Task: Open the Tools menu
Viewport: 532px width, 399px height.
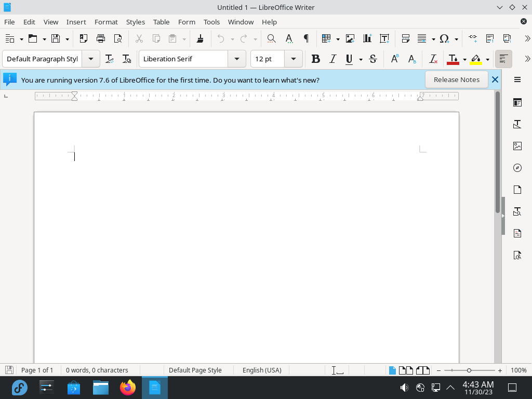Action: [x=211, y=22]
